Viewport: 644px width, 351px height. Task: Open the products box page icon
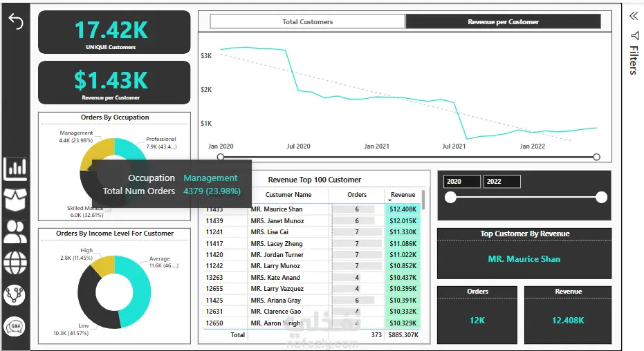pos(15,200)
